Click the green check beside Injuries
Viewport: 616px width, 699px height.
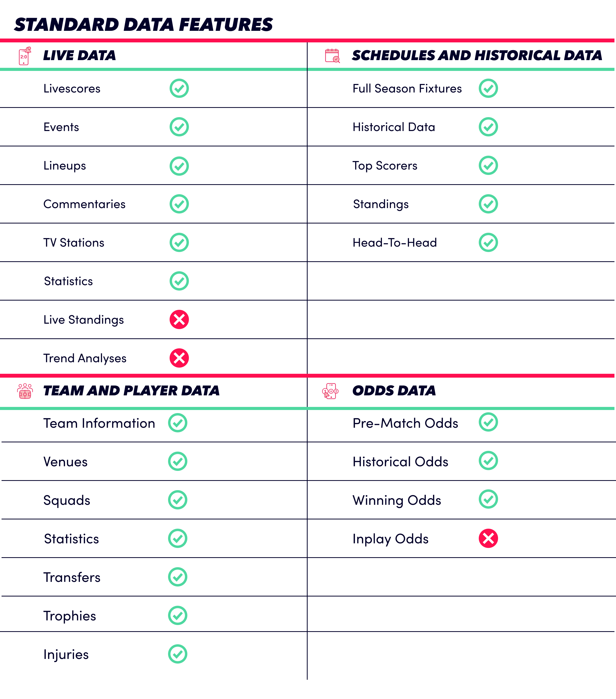pos(178,654)
